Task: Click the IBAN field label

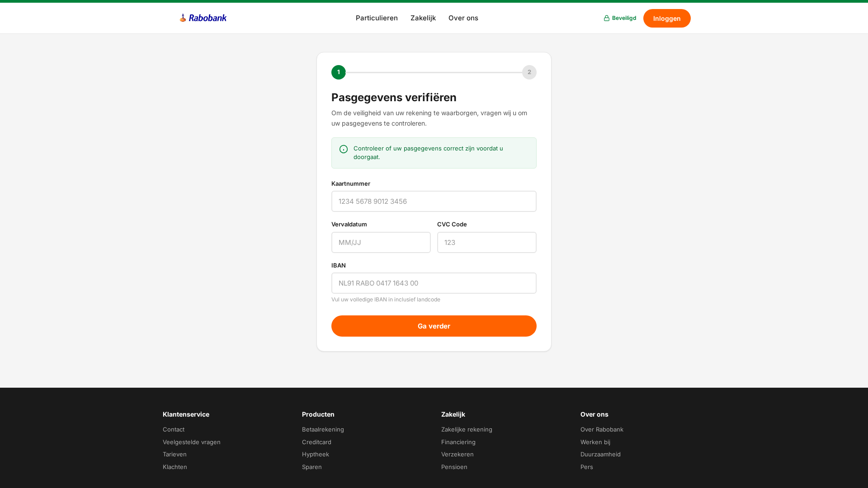Action: [x=339, y=265]
